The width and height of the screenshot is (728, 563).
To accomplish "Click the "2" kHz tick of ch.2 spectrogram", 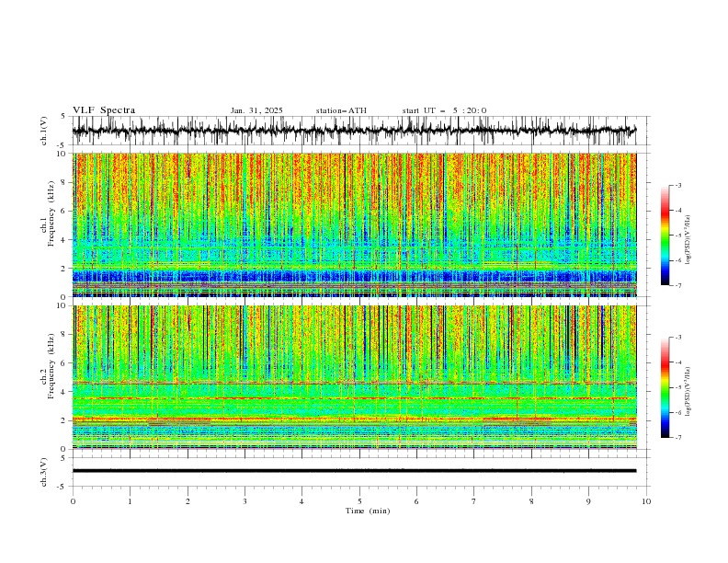I will [63, 420].
